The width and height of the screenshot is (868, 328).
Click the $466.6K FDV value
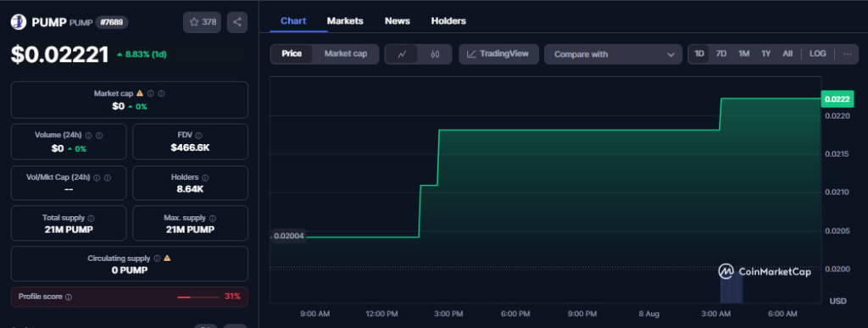191,147
